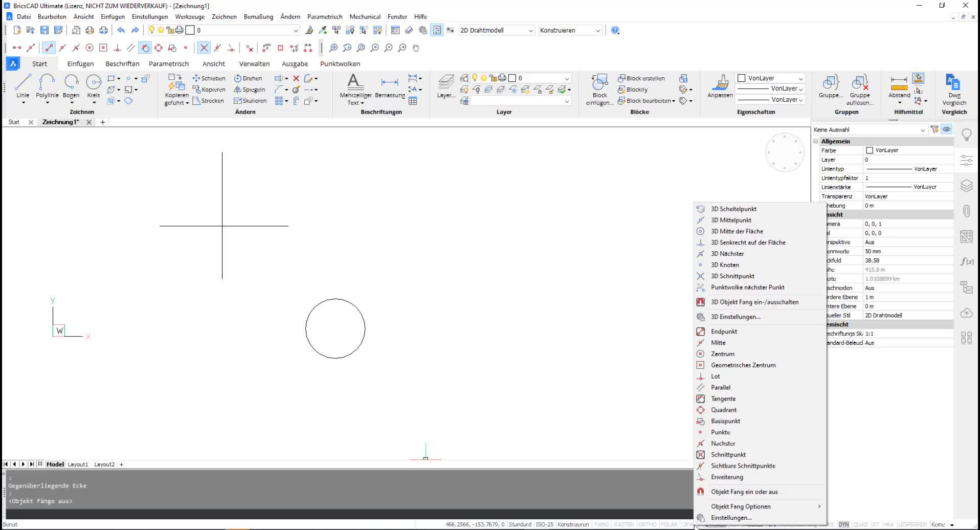Click the Farbe VonLayer color swatch
The height and width of the screenshot is (530, 980).
click(x=869, y=150)
